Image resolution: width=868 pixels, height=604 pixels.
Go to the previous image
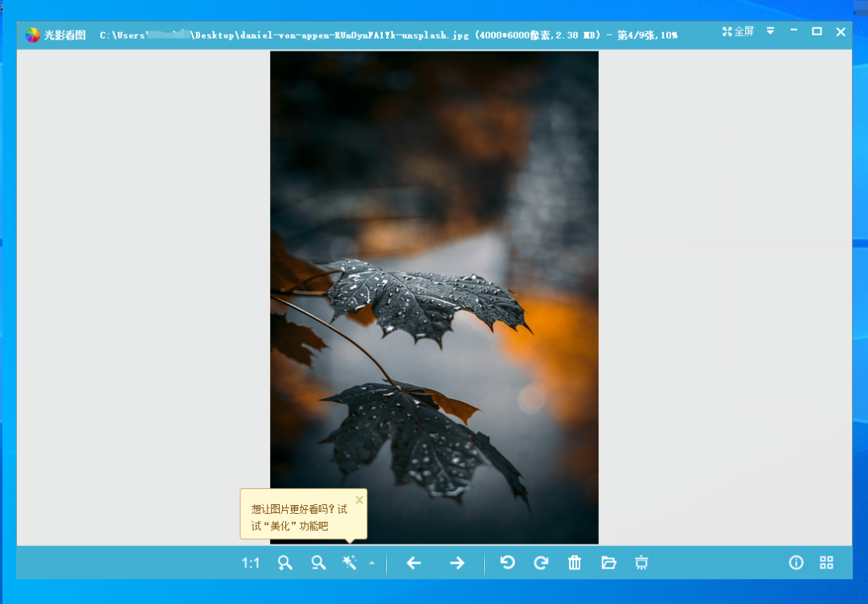(x=414, y=564)
